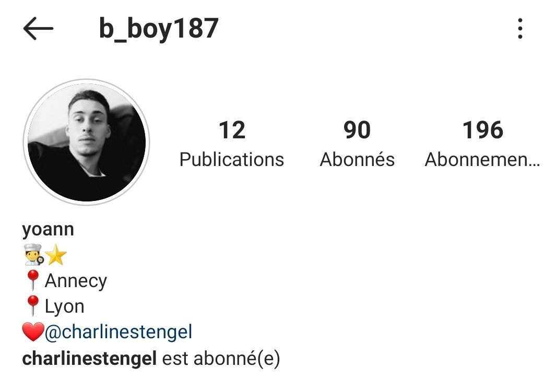Tap the red pin beside Annecy
Screen dimensions: 556x392
pyautogui.click(x=33, y=280)
